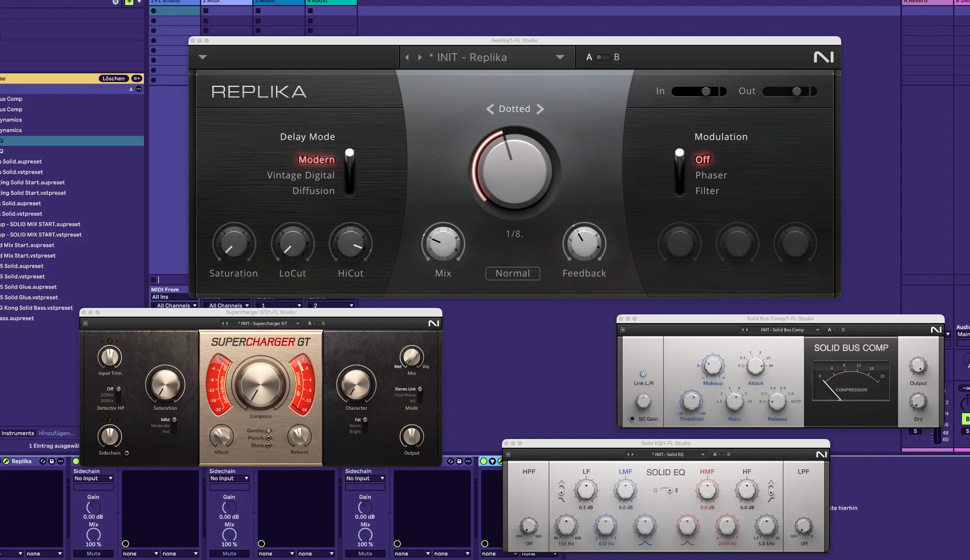Screen dimensions: 970x560
Task: Open the INIT - Replika preset dropdown
Action: pos(560,57)
